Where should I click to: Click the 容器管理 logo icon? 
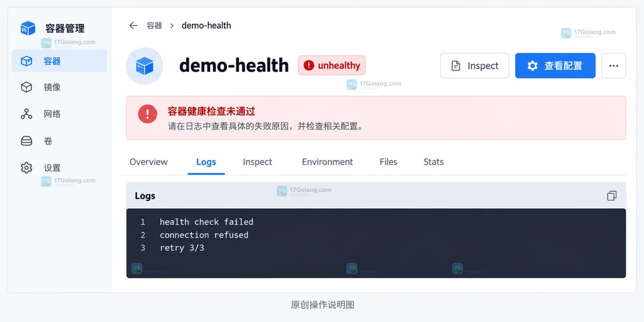[x=28, y=28]
